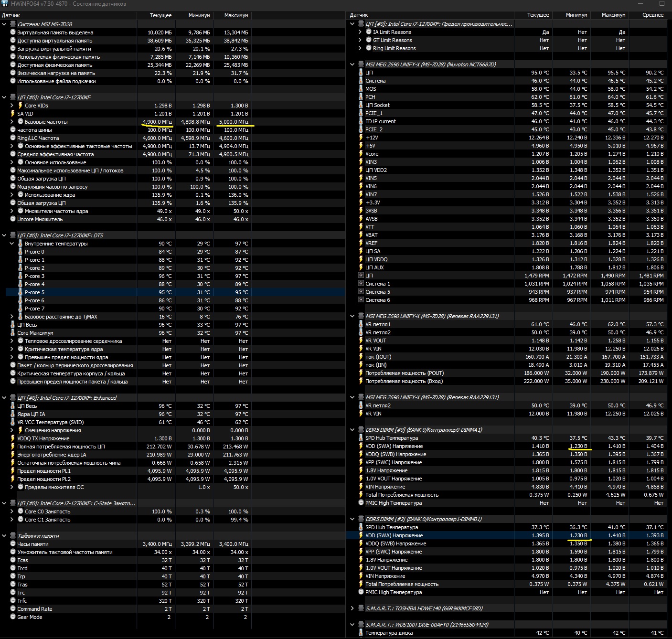Image resolution: width=672 pixels, height=639 pixels.
Task: Select the i7-12700KF Enhanced section header
Action: 67,398
